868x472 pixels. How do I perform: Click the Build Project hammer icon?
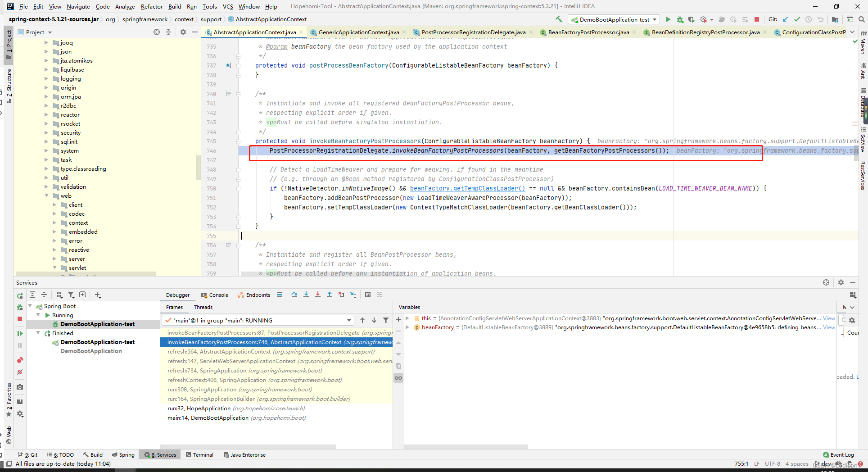[559, 19]
